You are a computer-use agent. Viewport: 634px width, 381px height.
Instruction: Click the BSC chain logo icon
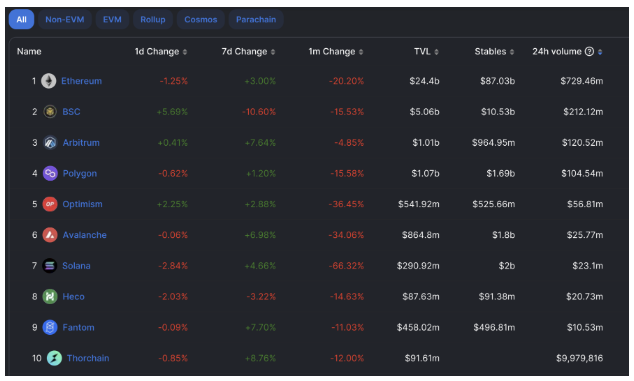[50, 111]
